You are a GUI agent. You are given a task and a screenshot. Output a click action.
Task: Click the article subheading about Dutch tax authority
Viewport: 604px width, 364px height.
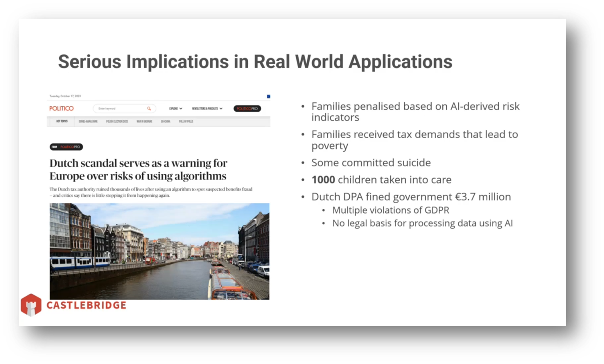click(151, 192)
